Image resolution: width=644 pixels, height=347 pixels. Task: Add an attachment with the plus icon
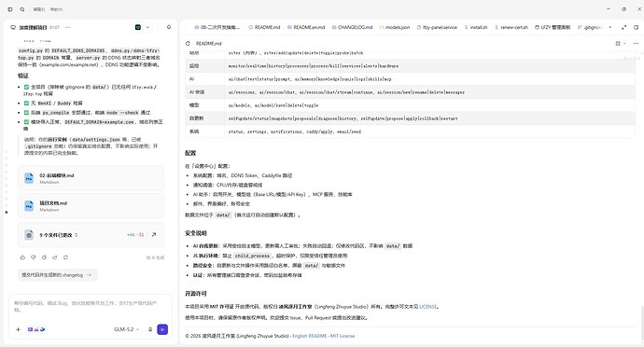[18, 329]
